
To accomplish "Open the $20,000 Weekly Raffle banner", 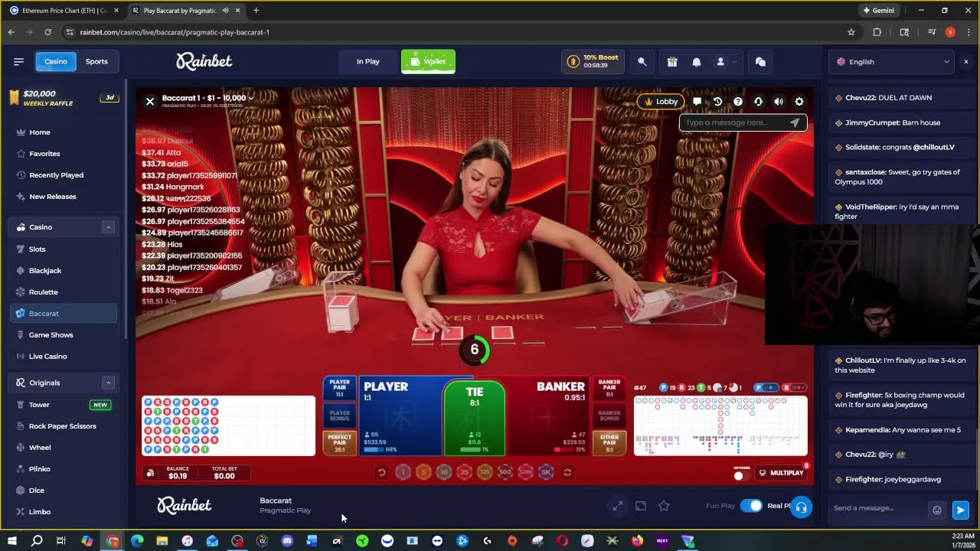I will coord(63,98).
